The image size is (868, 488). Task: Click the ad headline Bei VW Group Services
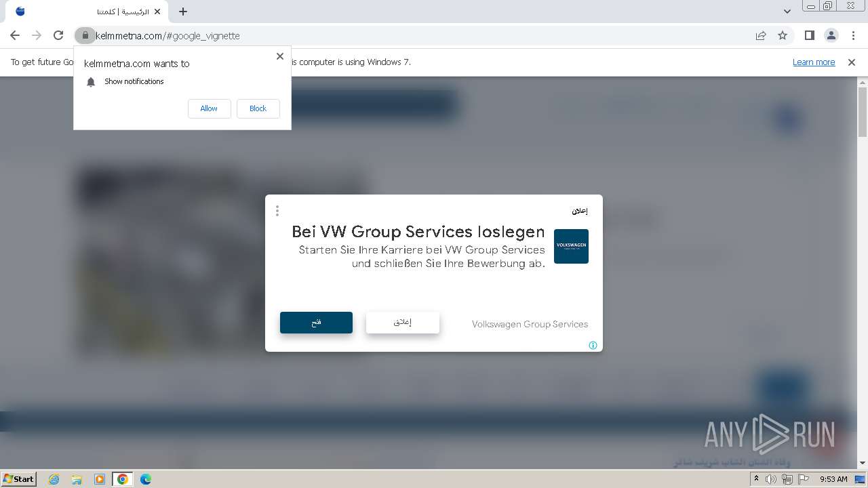coord(418,232)
